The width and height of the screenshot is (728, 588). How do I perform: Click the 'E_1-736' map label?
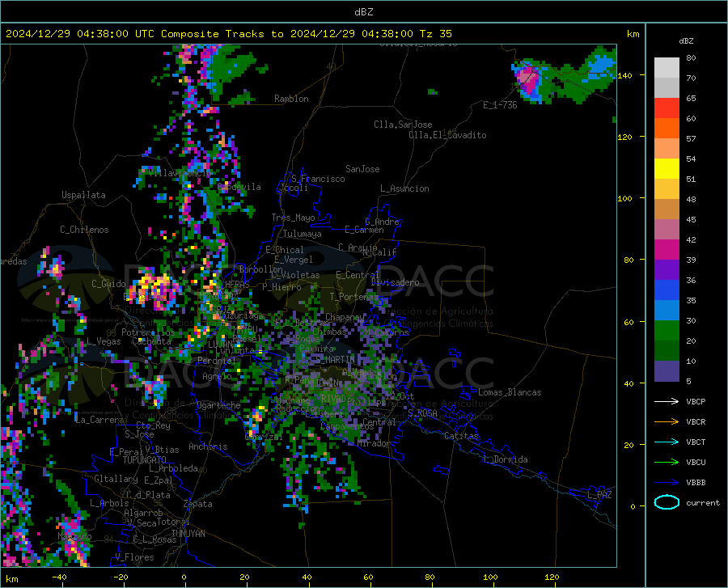coord(500,105)
